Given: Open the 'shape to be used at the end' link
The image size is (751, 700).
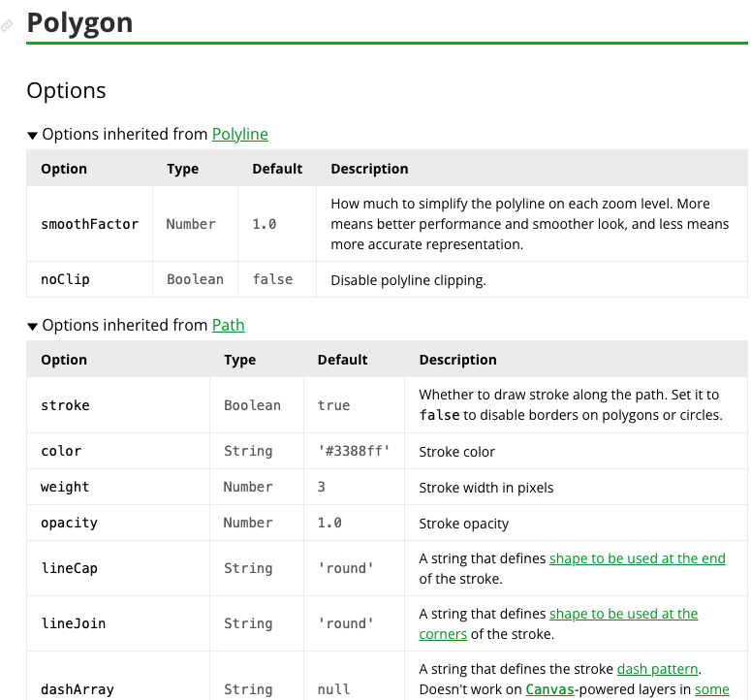Looking at the screenshot, I should tap(637, 558).
